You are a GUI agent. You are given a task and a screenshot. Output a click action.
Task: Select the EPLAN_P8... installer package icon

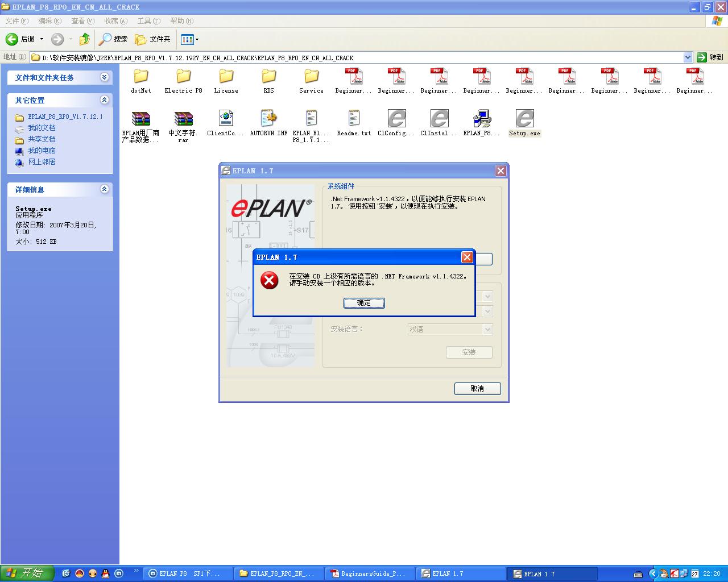(482, 119)
